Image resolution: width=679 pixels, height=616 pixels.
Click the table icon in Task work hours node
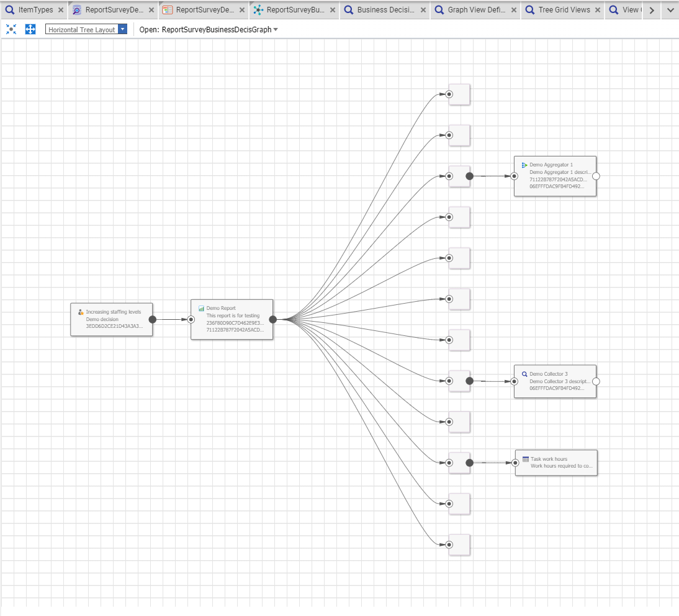pos(526,459)
